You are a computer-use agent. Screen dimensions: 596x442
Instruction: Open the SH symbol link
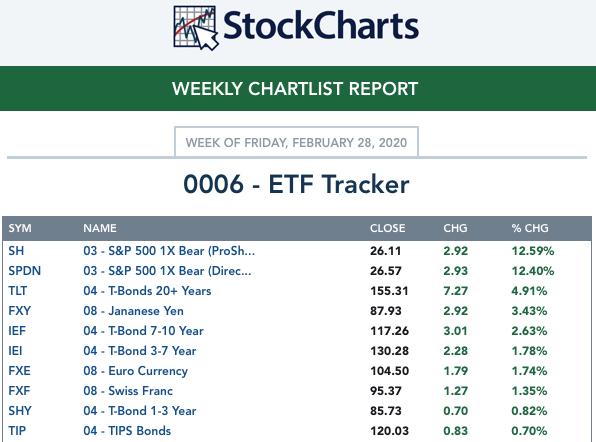[x=16, y=251]
